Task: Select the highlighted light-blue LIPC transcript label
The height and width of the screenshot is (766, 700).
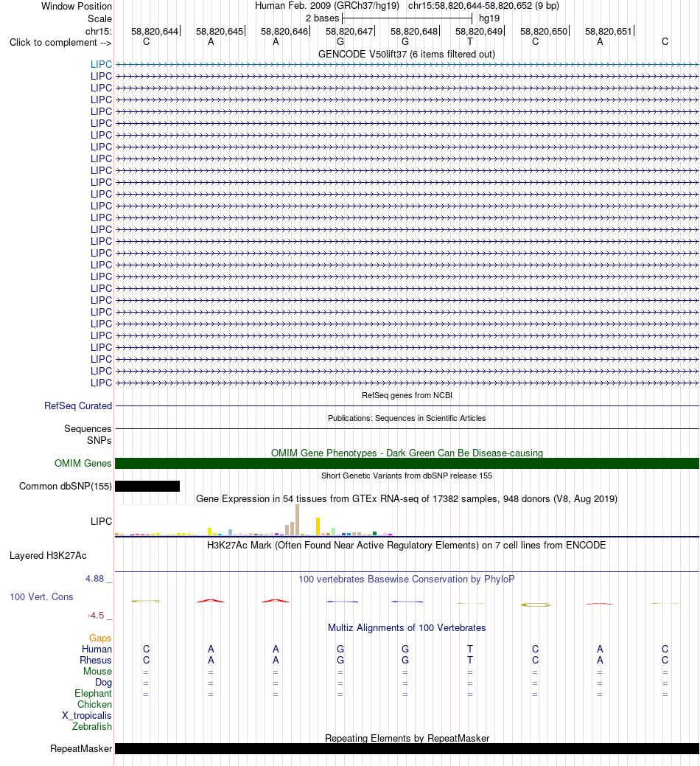Action: click(x=101, y=64)
